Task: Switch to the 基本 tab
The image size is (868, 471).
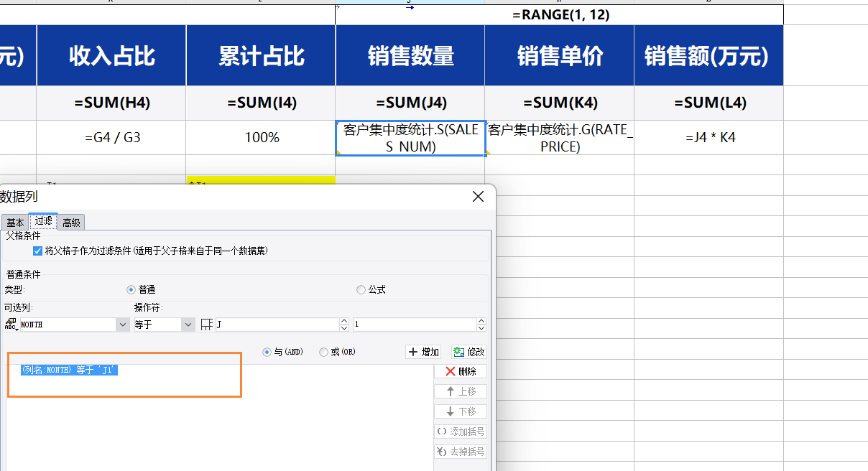Action: tap(15, 223)
